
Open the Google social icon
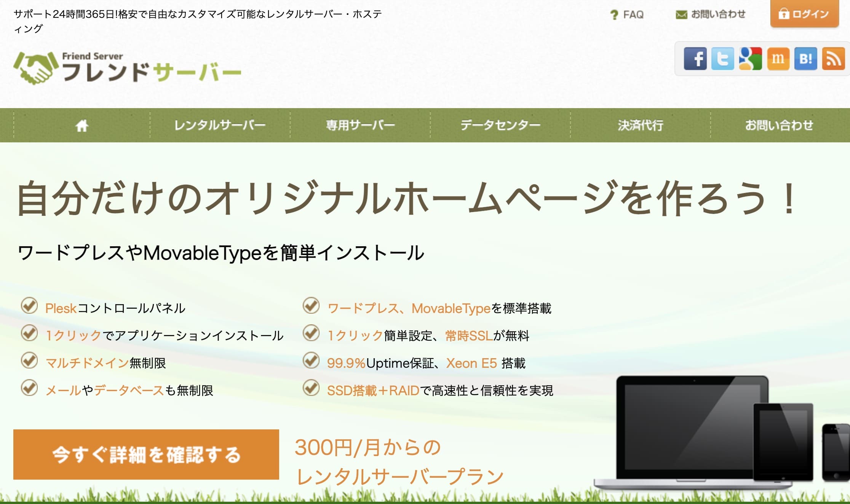[750, 59]
